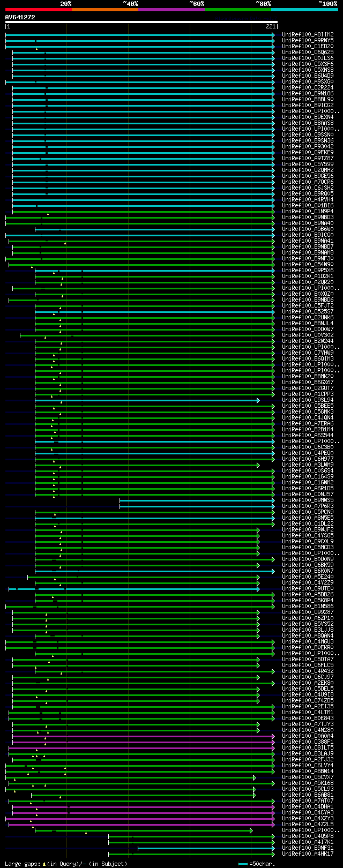
Task: Open hit UniRef100_C1ED20
Action: (x=308, y=46)
